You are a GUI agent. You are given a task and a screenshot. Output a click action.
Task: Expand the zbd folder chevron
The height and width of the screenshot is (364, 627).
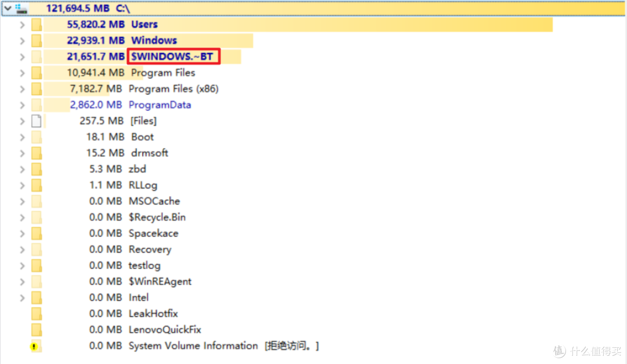coord(23,169)
